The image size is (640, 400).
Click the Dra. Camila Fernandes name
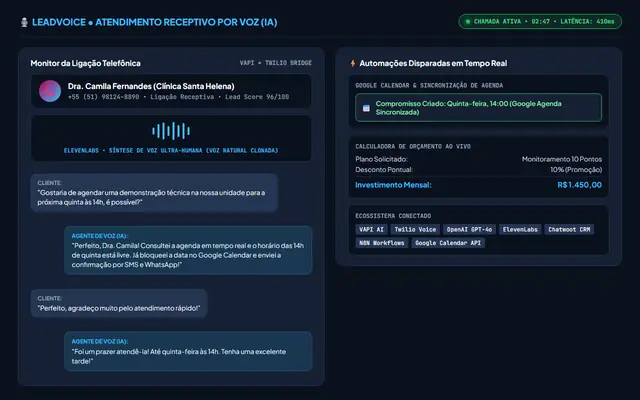tap(151, 86)
